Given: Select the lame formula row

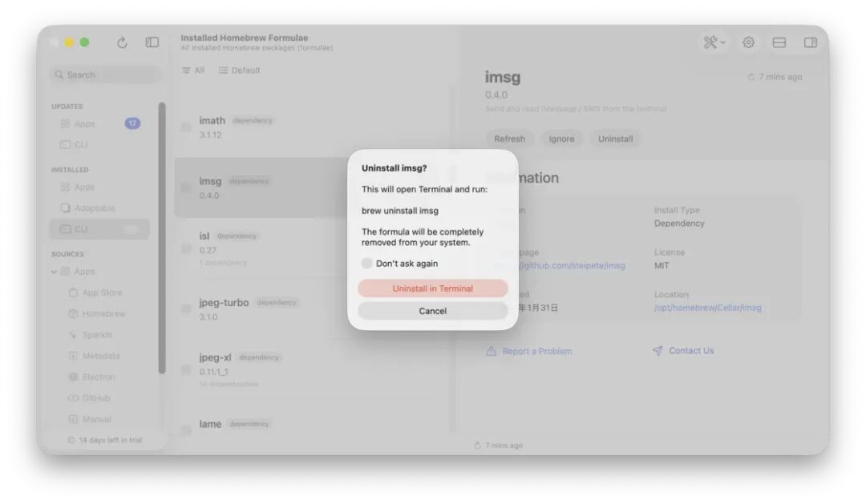Looking at the screenshot, I should click(x=314, y=423).
